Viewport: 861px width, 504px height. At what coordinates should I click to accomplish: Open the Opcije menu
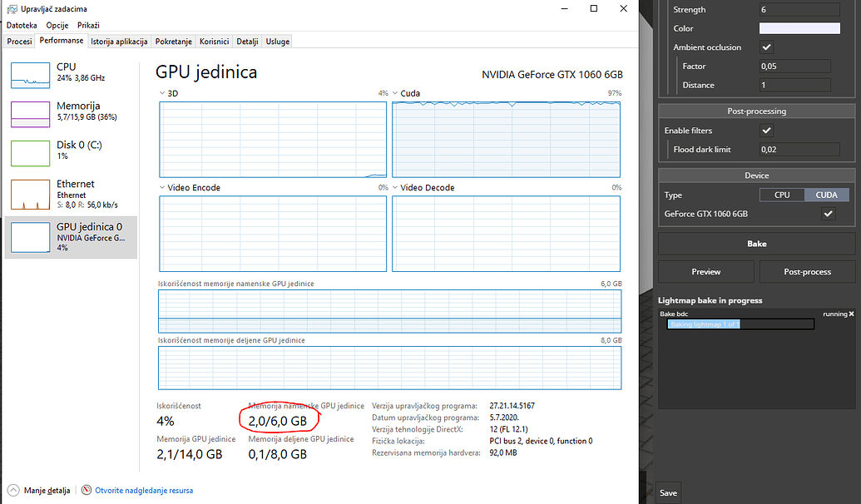57,26
